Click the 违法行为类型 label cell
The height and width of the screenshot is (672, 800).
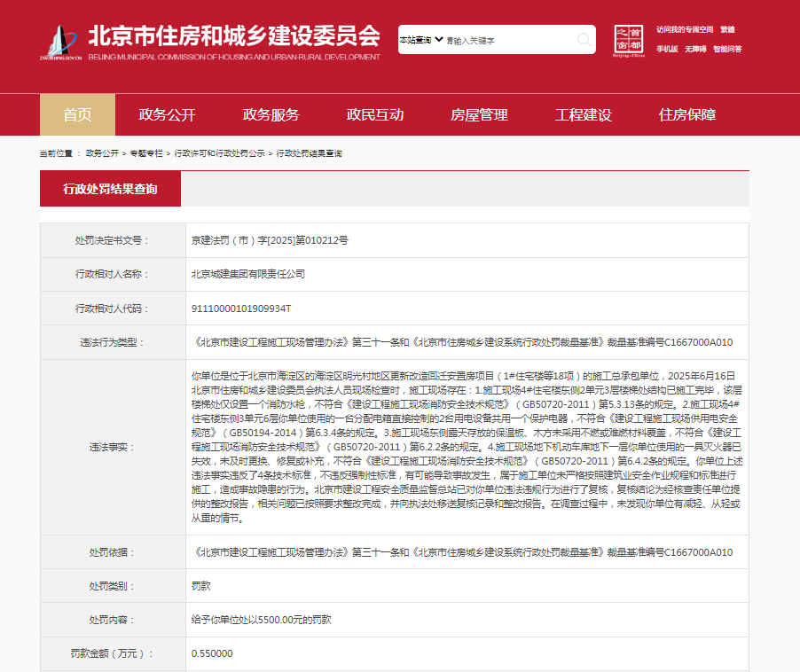pos(113,342)
